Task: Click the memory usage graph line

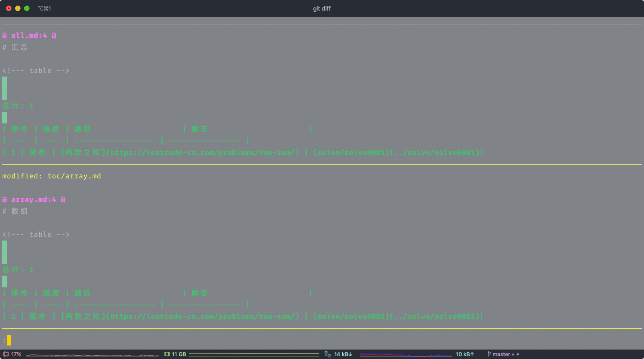Action: [x=254, y=354]
